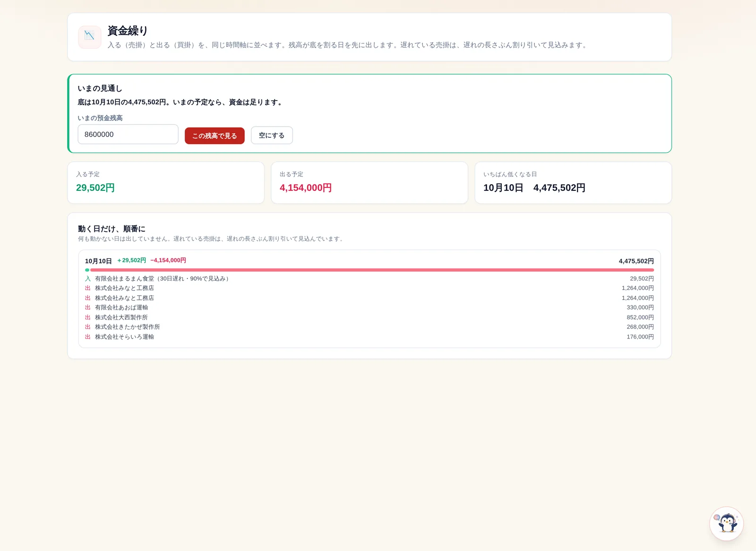This screenshot has height=551, width=756.
Task: Click the red outflow progress bar
Action: (x=372, y=270)
